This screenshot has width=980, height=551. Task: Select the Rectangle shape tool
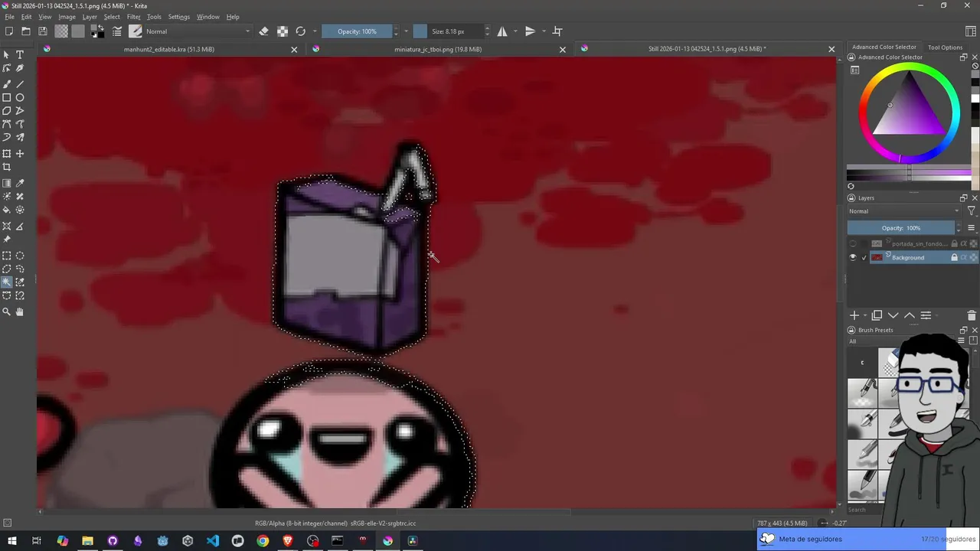pos(7,97)
